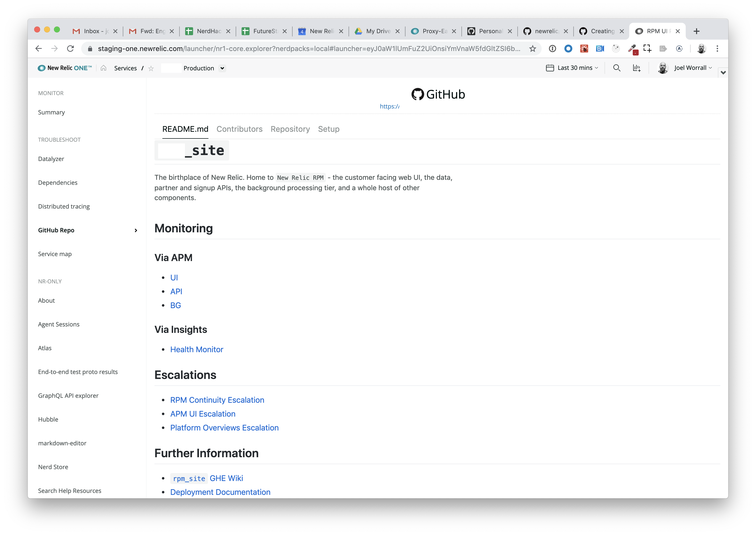
Task: Open the Production service dropdown
Action: [222, 68]
